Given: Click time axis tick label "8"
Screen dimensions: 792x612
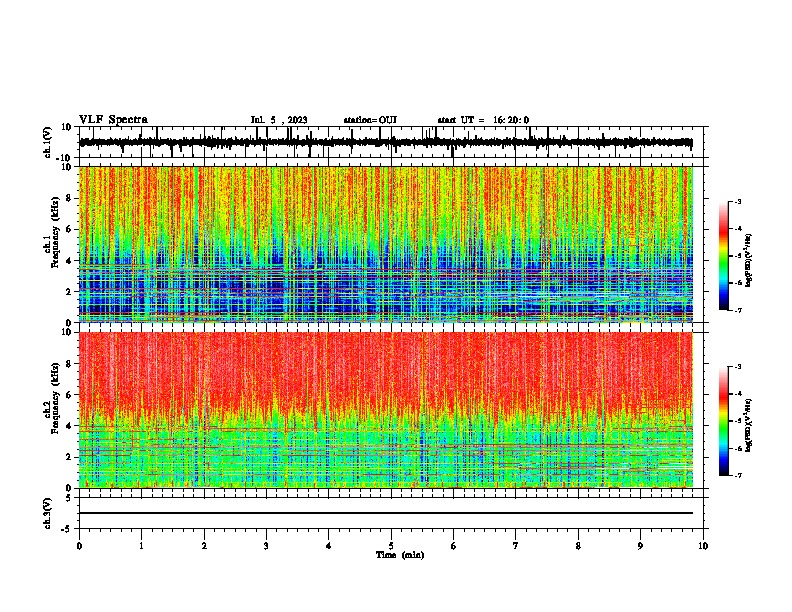Looking at the screenshot, I should coord(578,546).
